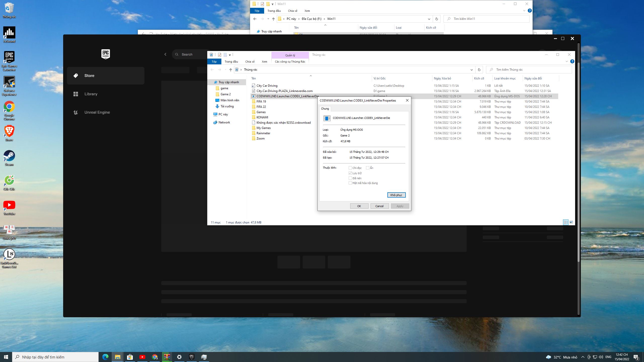Screen dimensions: 644x362
Task: Click the Khôi phục button in properties
Action: click(x=396, y=195)
